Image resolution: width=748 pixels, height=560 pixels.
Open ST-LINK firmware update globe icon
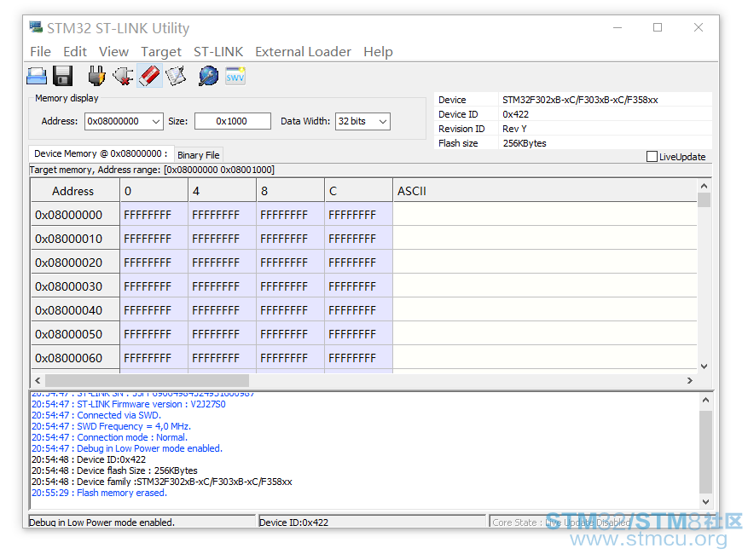[208, 76]
